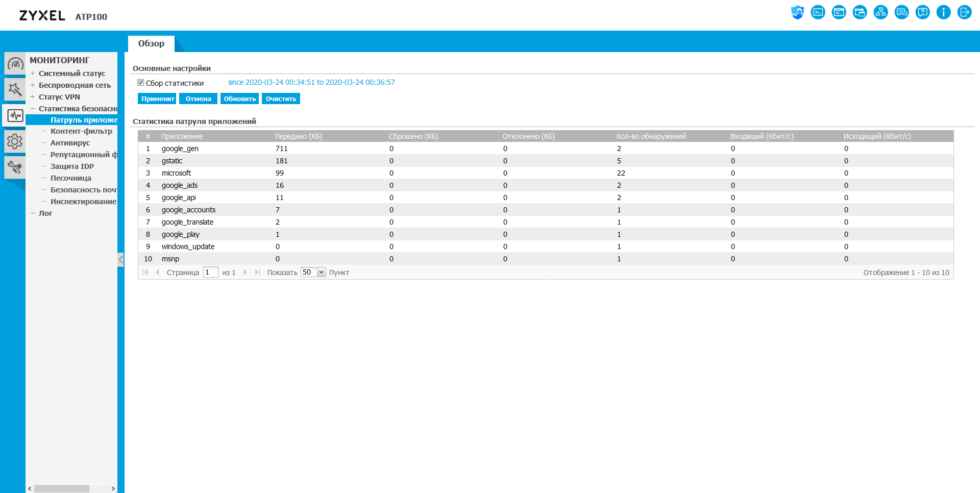Sort by Кол-во обнаружений column header
Image resolution: width=980 pixels, height=493 pixels.
coord(651,136)
